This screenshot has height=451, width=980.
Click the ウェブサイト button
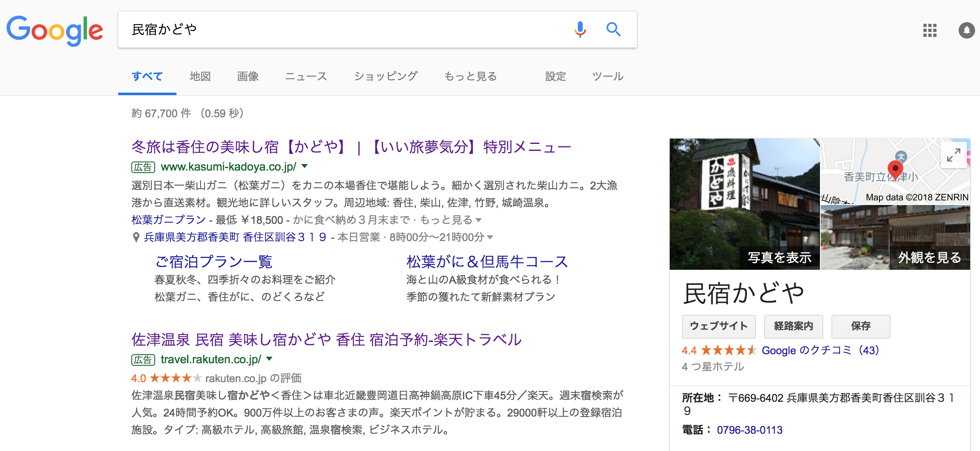click(719, 326)
